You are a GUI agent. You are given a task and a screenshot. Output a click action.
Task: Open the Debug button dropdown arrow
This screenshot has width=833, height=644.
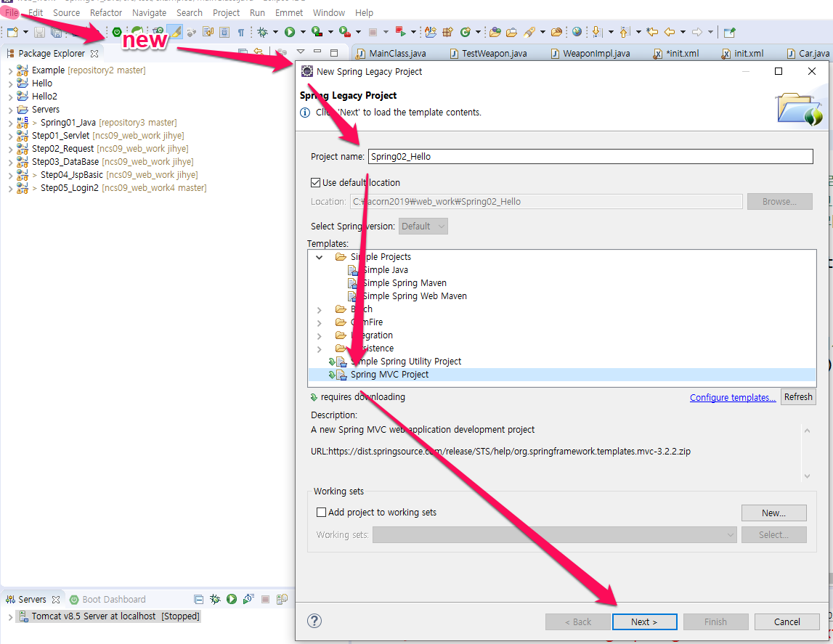tap(275, 33)
